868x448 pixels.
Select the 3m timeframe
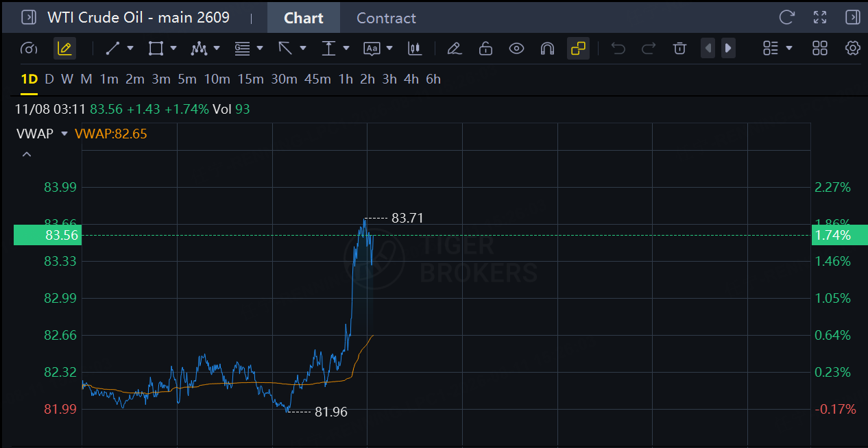click(161, 79)
